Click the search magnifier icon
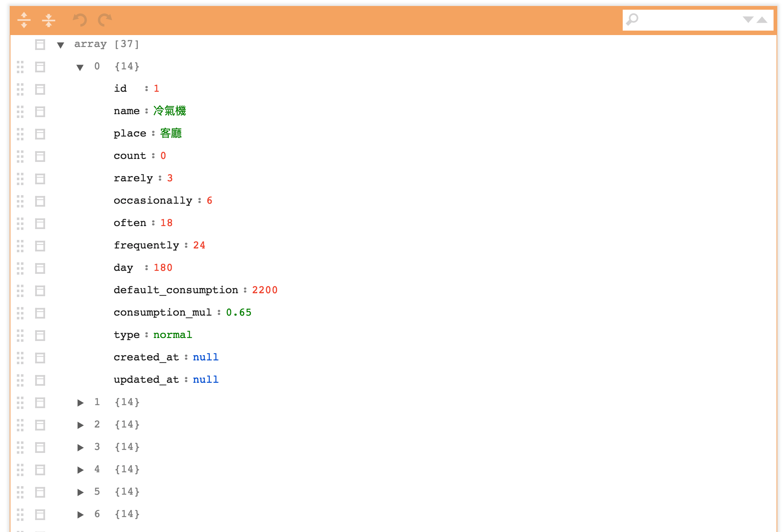784x532 pixels. click(x=632, y=20)
